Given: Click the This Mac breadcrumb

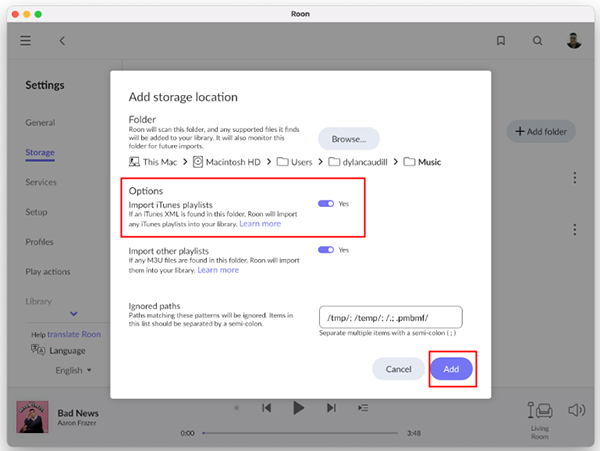Looking at the screenshot, I should coord(153,162).
